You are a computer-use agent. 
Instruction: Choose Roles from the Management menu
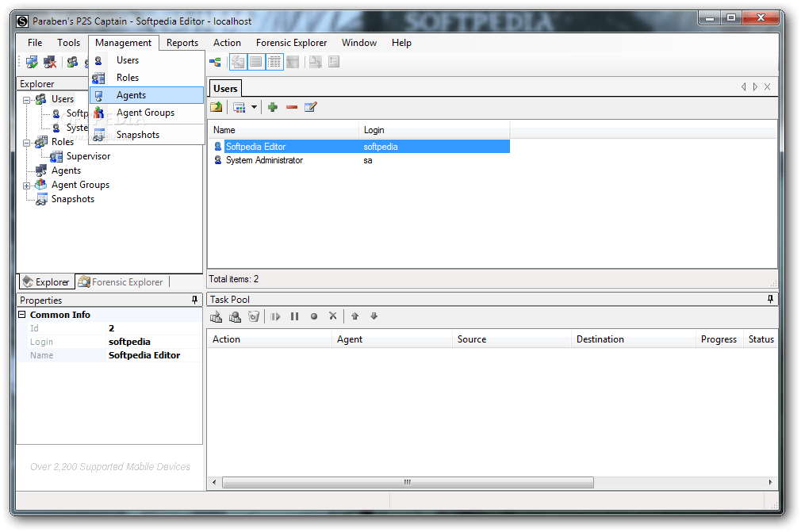pos(148,78)
